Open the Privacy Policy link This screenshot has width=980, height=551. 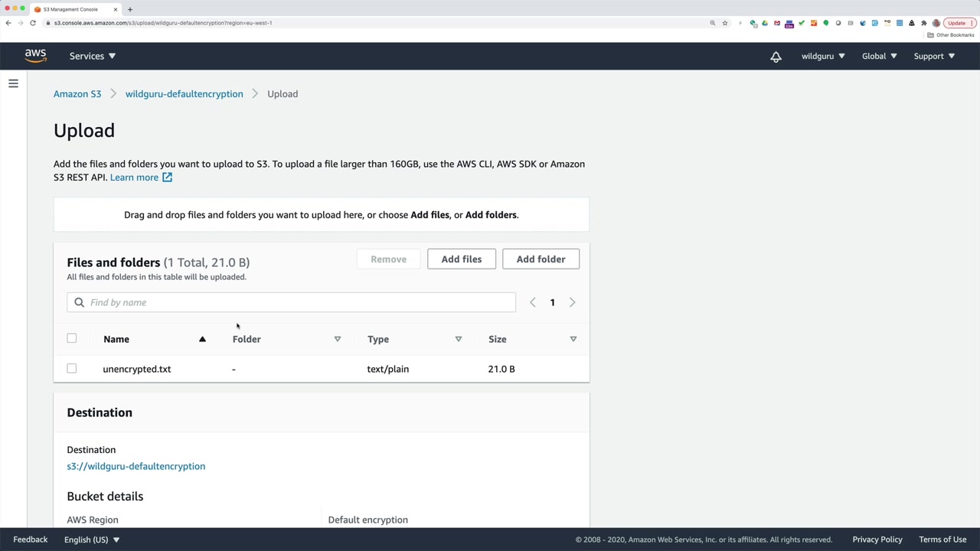877,540
